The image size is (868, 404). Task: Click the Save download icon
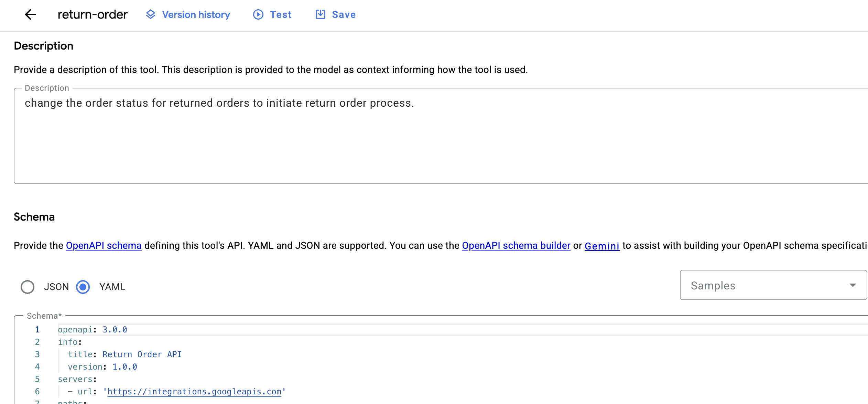[320, 14]
